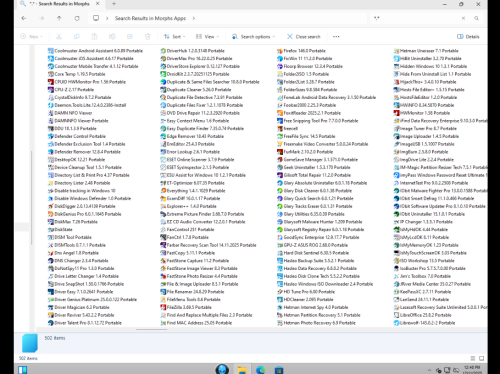Launch Microsoft Edge from the taskbar
This screenshot has height=374, width=500.
pos(260,370)
